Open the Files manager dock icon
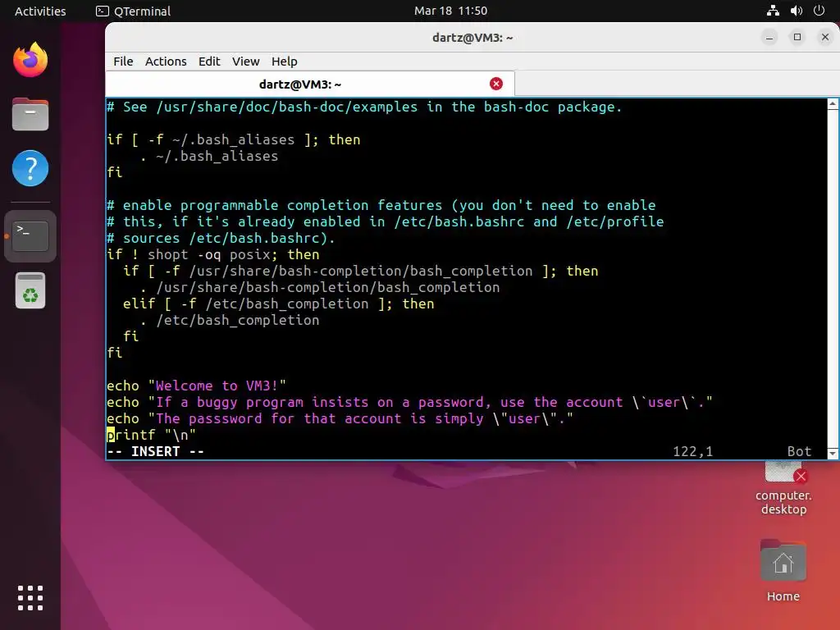This screenshot has height=630, width=840. (30, 114)
